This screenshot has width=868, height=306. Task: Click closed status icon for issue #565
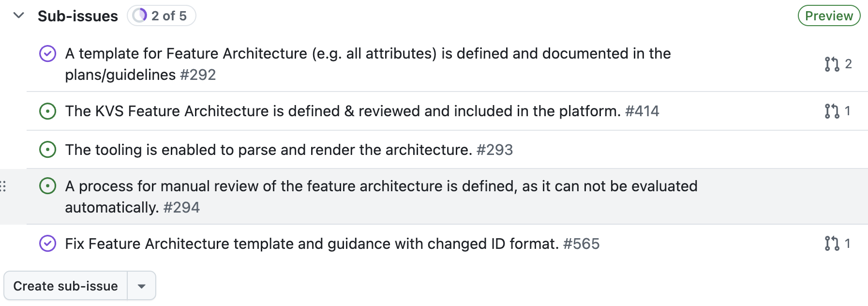pos(47,244)
